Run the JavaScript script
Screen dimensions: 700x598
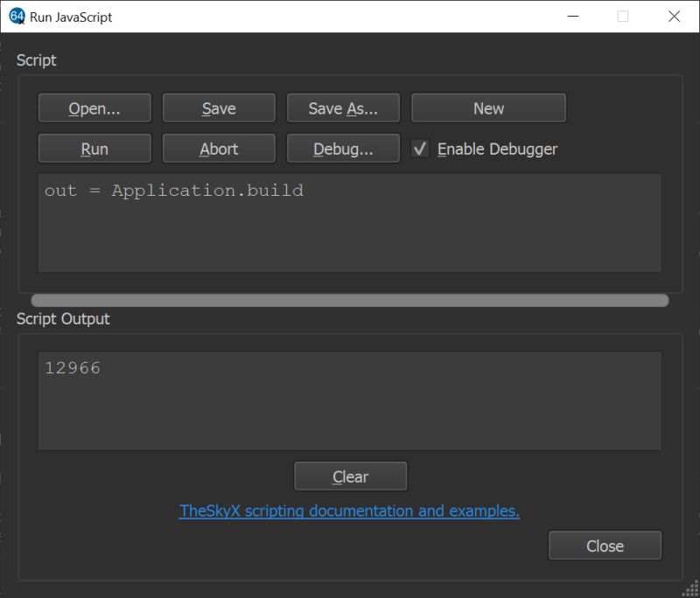pyautogui.click(x=94, y=149)
